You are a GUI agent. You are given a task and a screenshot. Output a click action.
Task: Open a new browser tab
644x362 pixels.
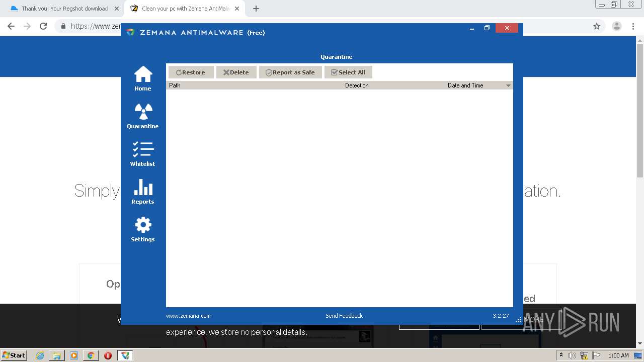pyautogui.click(x=256, y=9)
